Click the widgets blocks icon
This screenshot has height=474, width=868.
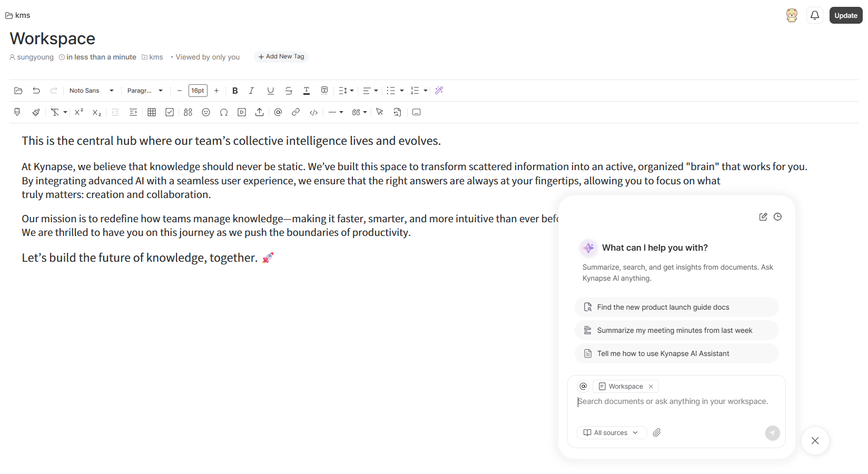(188, 112)
